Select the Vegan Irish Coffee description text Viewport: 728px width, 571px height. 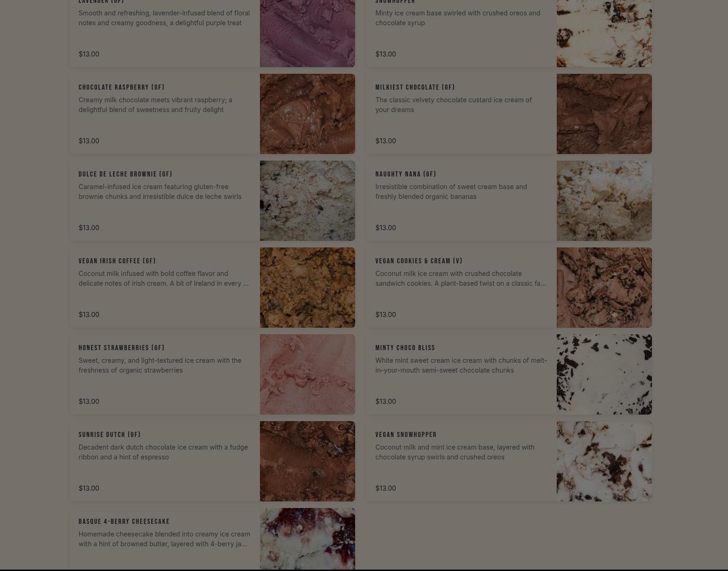[x=163, y=278]
